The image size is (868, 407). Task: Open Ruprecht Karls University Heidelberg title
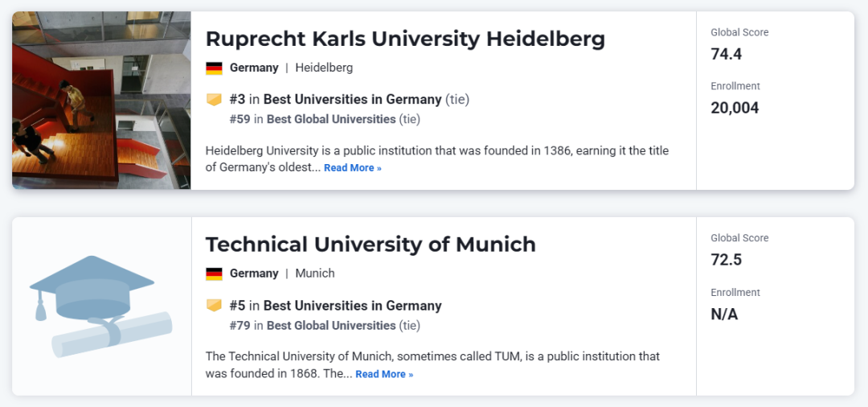tap(405, 39)
